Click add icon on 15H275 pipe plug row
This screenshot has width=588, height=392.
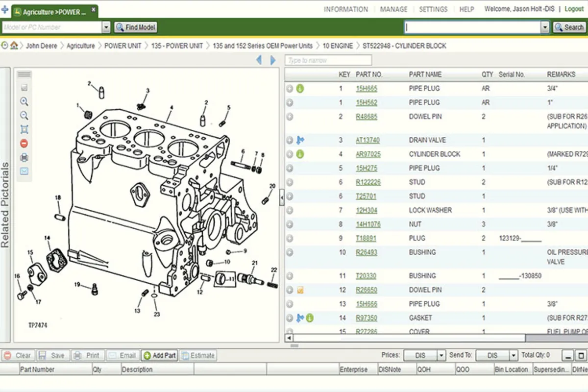coord(290,168)
